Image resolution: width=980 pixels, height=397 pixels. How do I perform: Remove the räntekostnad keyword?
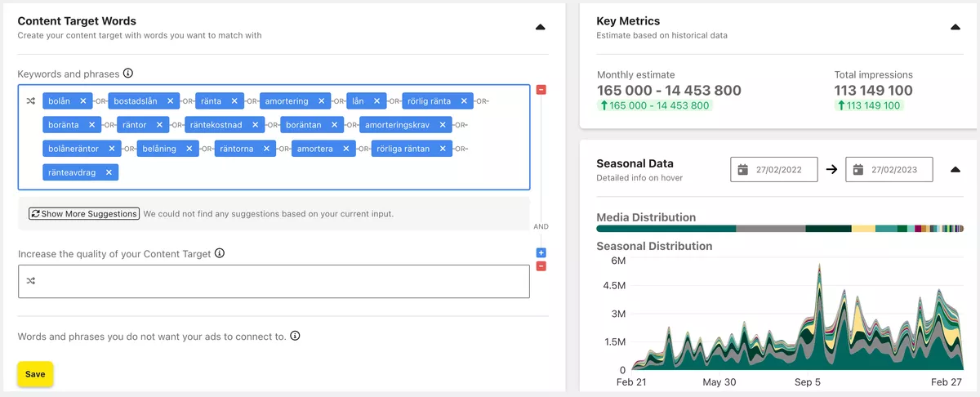[255, 125]
